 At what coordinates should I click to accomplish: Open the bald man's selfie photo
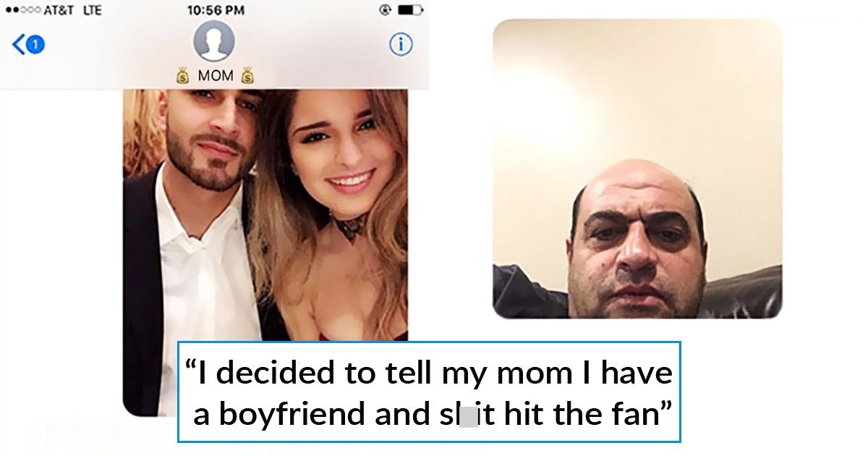click(637, 169)
